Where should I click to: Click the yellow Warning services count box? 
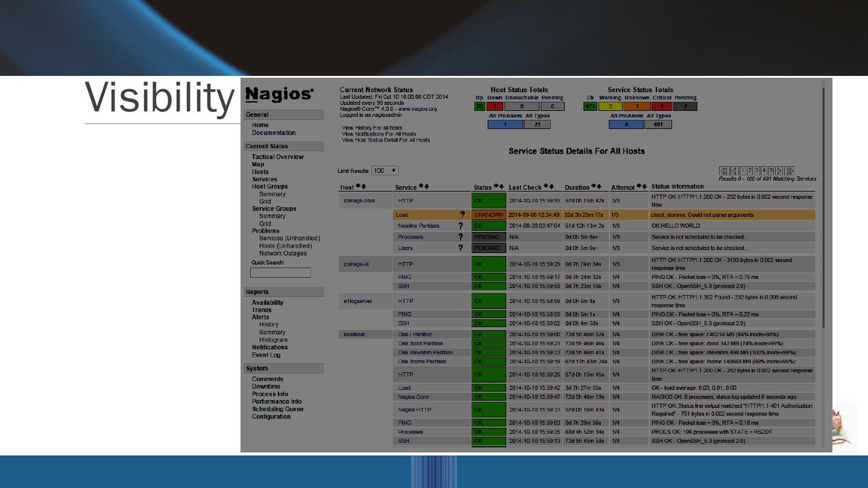point(610,107)
